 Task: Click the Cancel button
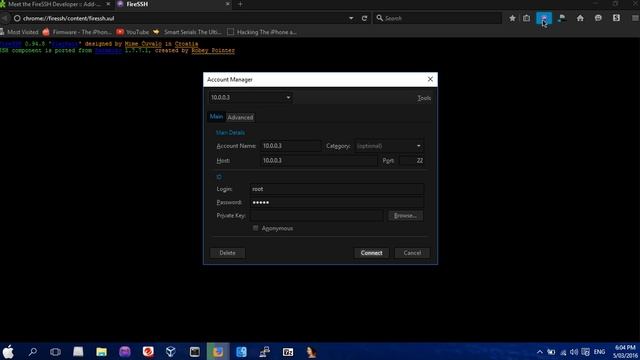tap(412, 253)
